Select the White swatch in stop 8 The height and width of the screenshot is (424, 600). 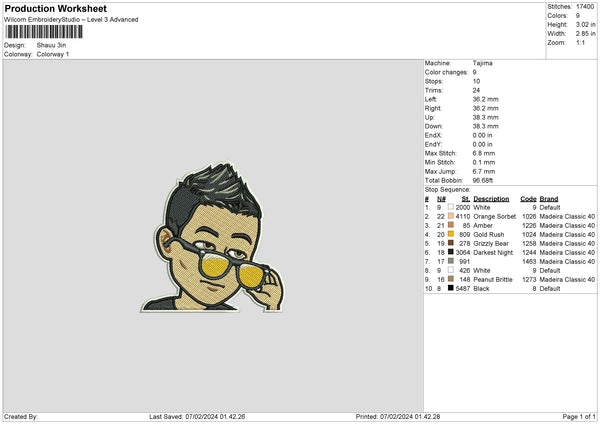point(451,270)
